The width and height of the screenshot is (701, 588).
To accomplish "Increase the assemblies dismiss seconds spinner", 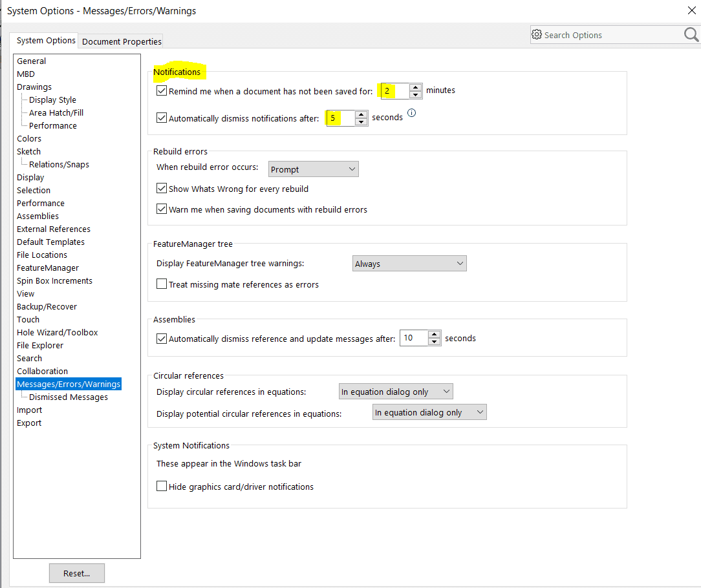I will coord(435,335).
